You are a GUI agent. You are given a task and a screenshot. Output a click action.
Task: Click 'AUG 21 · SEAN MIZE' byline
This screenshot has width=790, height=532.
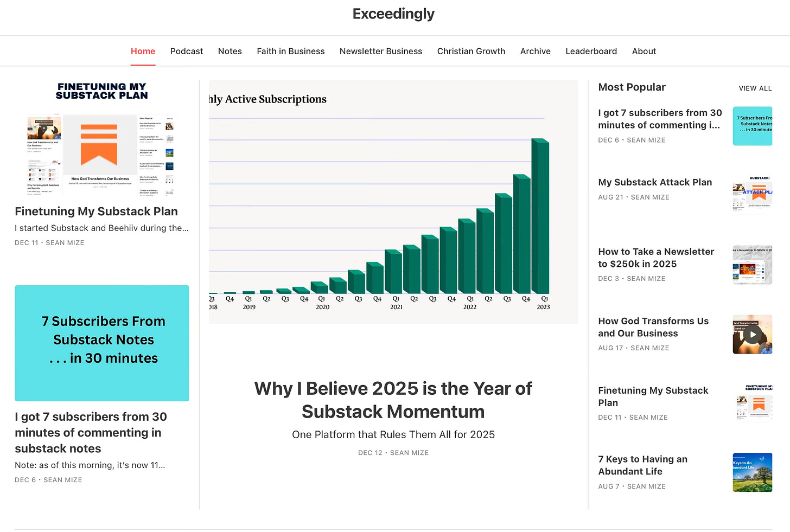pyautogui.click(x=634, y=197)
